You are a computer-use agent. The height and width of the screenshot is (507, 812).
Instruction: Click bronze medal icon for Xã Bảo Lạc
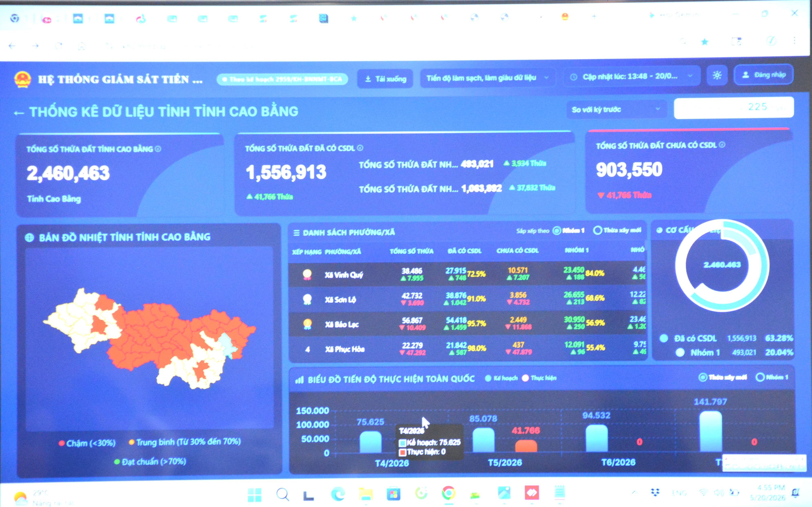(307, 324)
